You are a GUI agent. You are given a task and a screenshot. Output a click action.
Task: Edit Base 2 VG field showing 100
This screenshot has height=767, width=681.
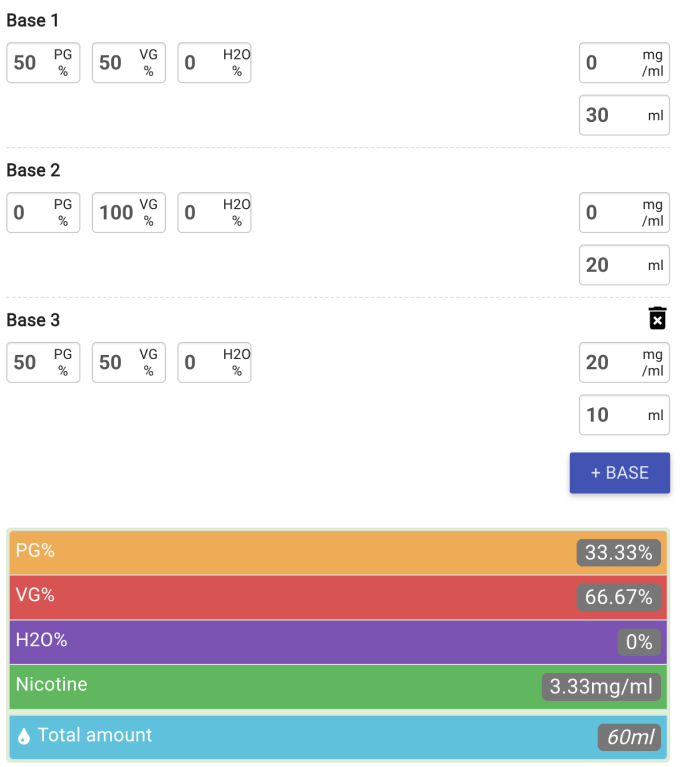[129, 212]
